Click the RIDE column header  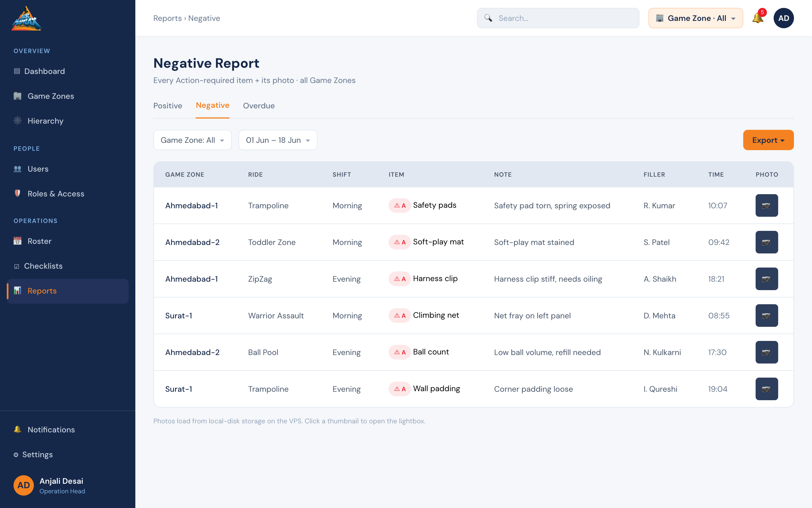255,175
